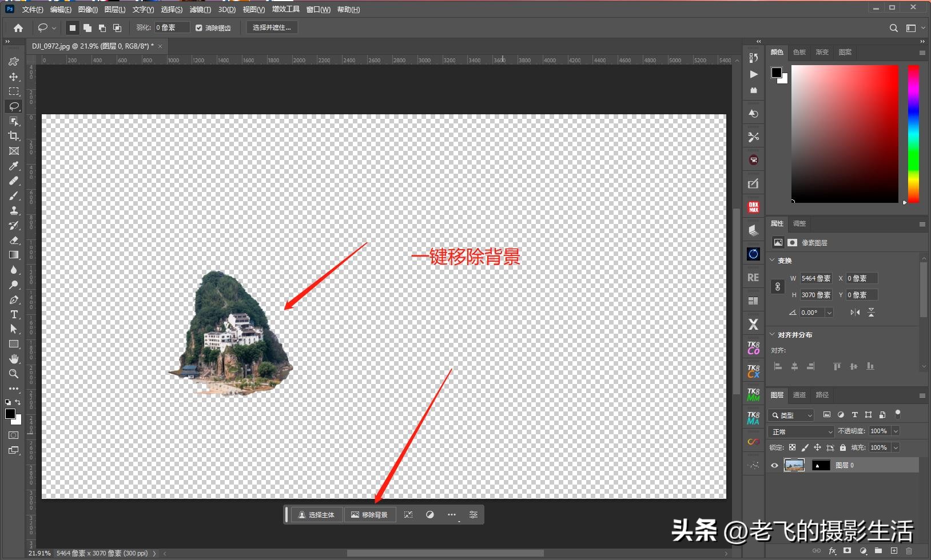The height and width of the screenshot is (560, 931).
Task: Select the Gradient tool
Action: pyautogui.click(x=14, y=255)
